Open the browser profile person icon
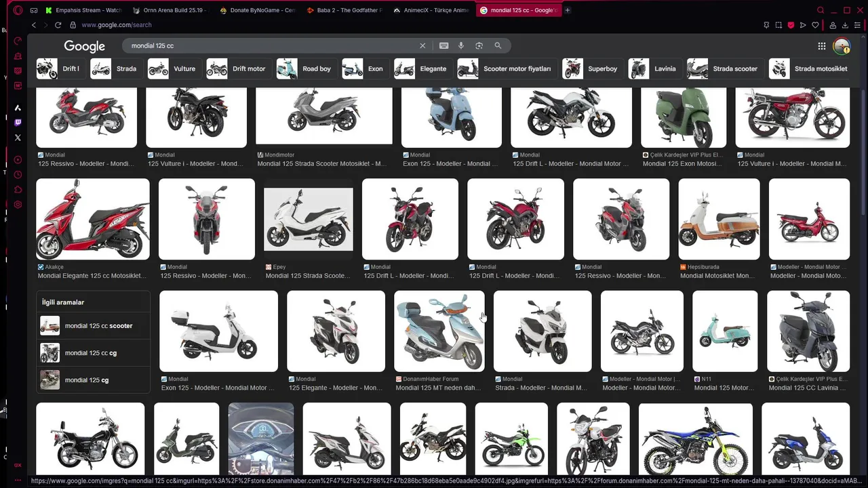The image size is (868, 488). pyautogui.click(x=833, y=25)
